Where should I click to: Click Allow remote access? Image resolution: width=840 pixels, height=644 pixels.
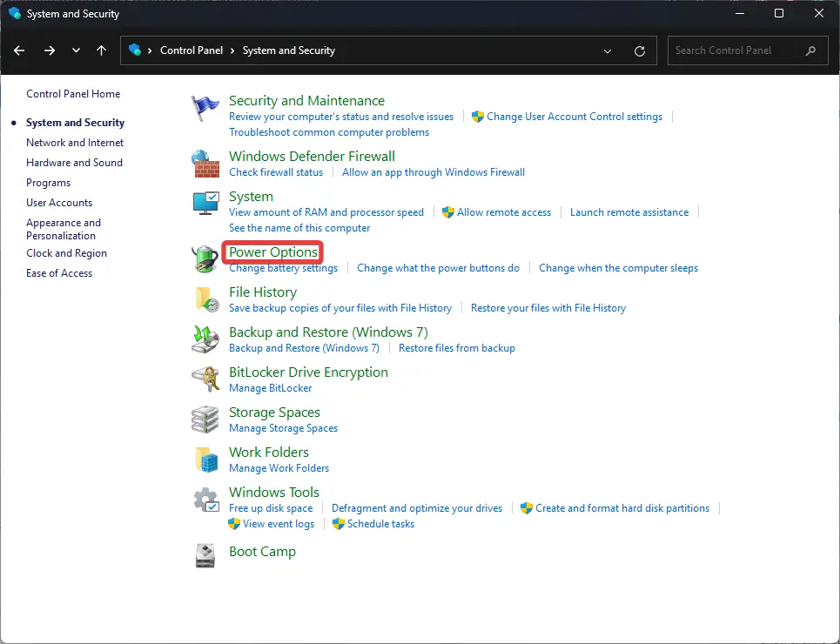click(x=504, y=212)
